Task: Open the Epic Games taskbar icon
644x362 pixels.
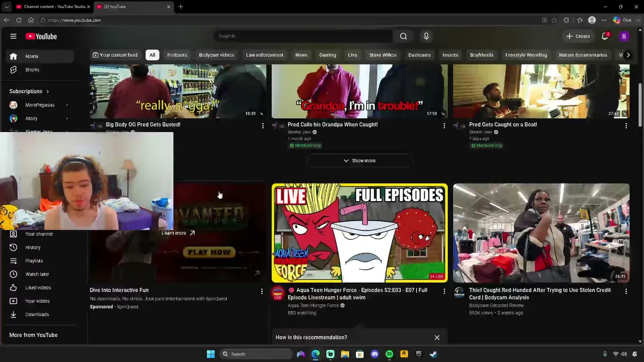Action: click(x=419, y=354)
